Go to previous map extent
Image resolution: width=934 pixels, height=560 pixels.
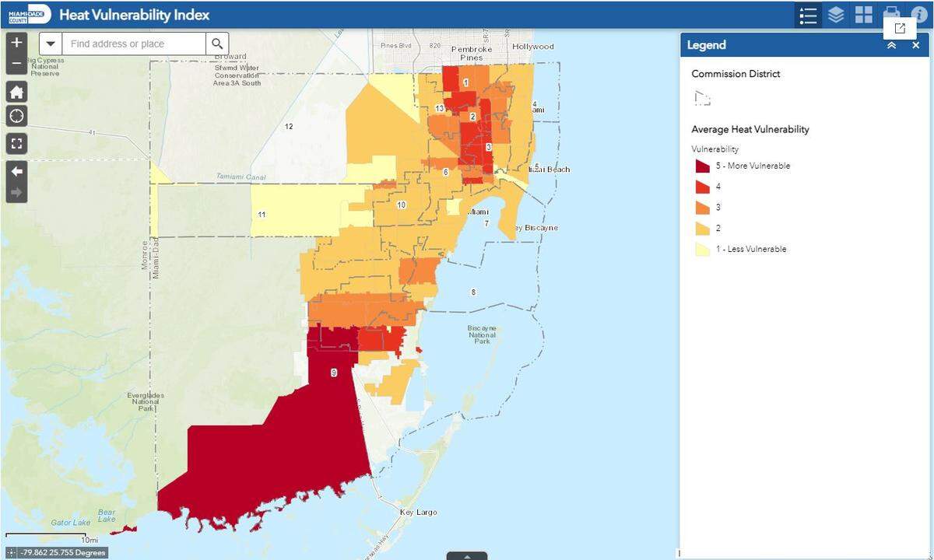click(16, 171)
